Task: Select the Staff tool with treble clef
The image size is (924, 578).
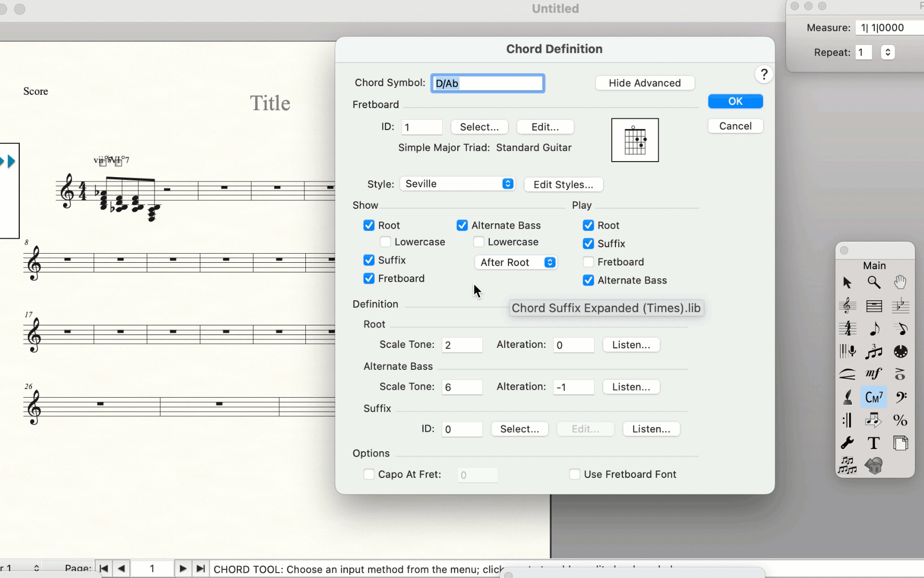Action: click(847, 306)
